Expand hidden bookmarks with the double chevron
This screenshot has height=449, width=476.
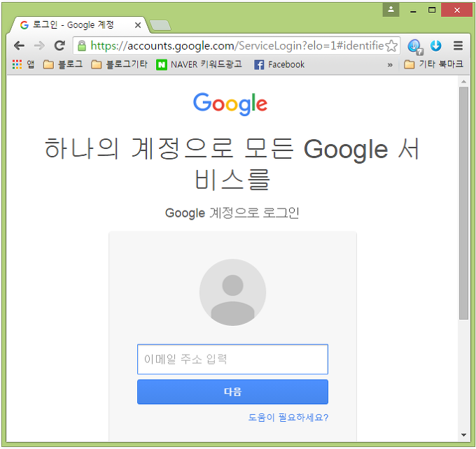(390, 64)
